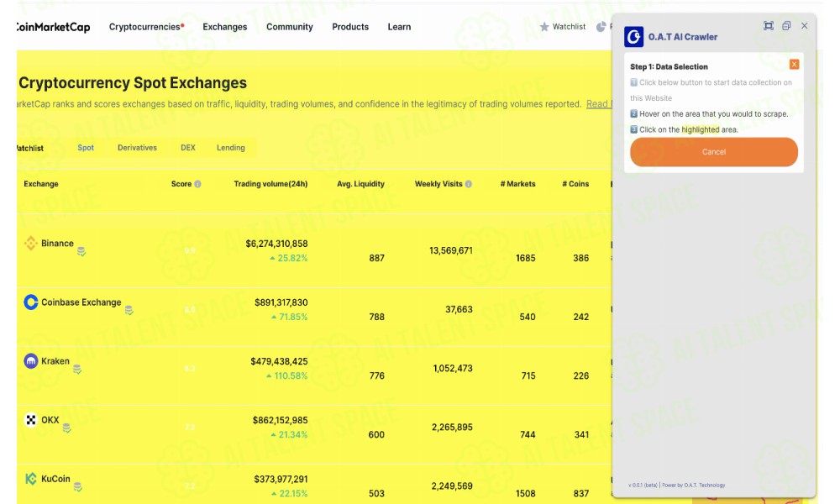Click Binance's weekly visits value 13,569,671

pos(451,250)
